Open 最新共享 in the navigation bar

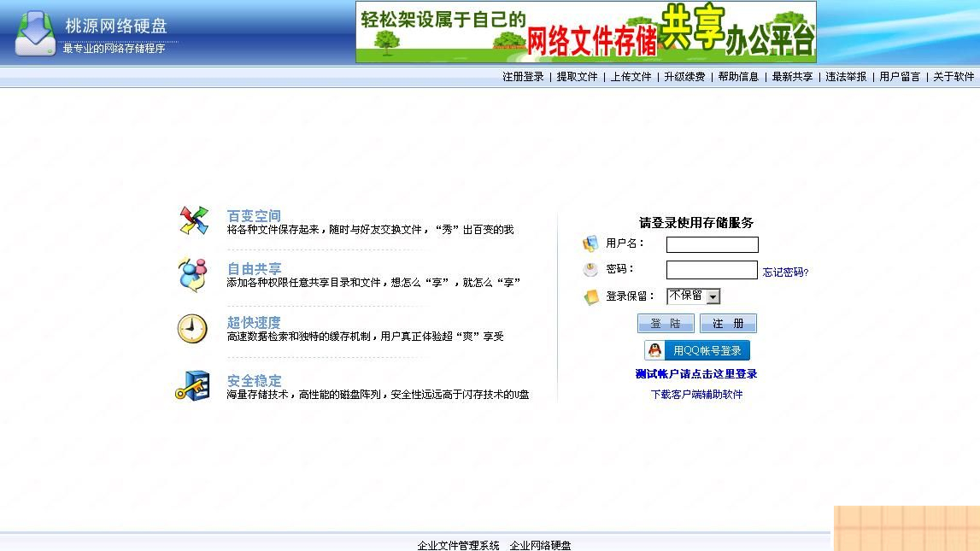point(790,76)
